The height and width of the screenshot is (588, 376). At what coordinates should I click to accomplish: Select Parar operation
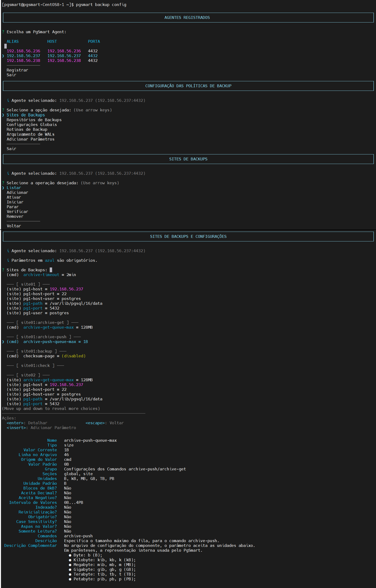pyautogui.click(x=12, y=207)
